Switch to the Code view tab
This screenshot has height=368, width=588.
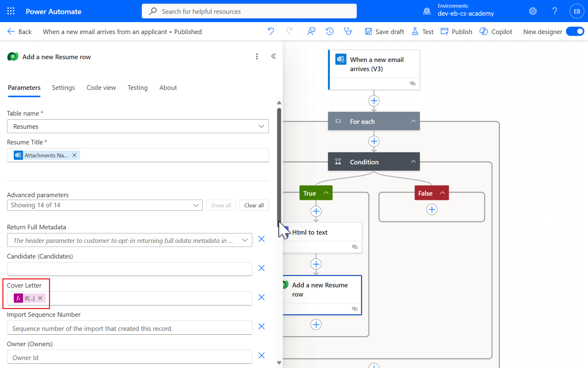pyautogui.click(x=101, y=88)
